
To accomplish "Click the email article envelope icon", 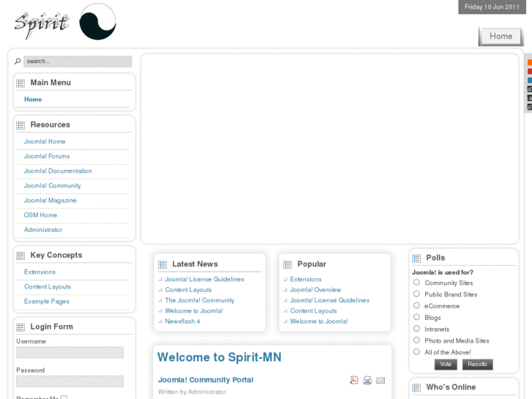I will click(x=381, y=381).
